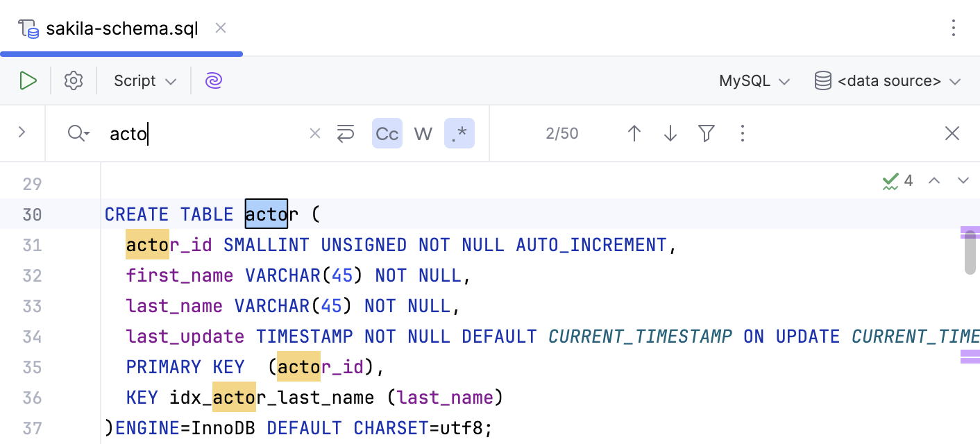Expand the Script execution mode dropdown
980x444 pixels.
pyautogui.click(x=143, y=80)
